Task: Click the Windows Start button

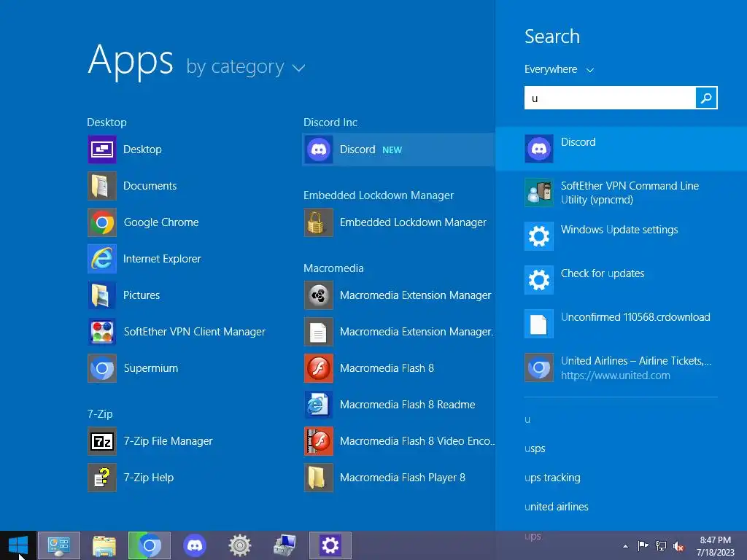Action: pos(18,545)
